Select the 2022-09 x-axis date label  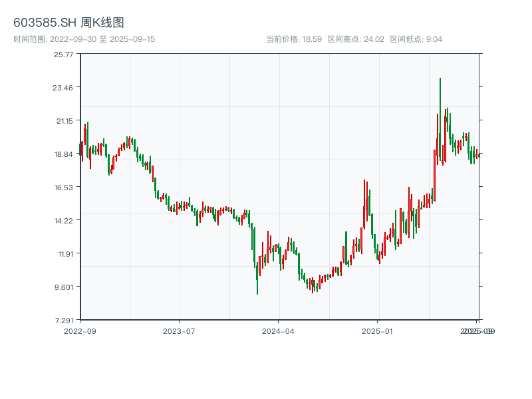pyautogui.click(x=80, y=331)
